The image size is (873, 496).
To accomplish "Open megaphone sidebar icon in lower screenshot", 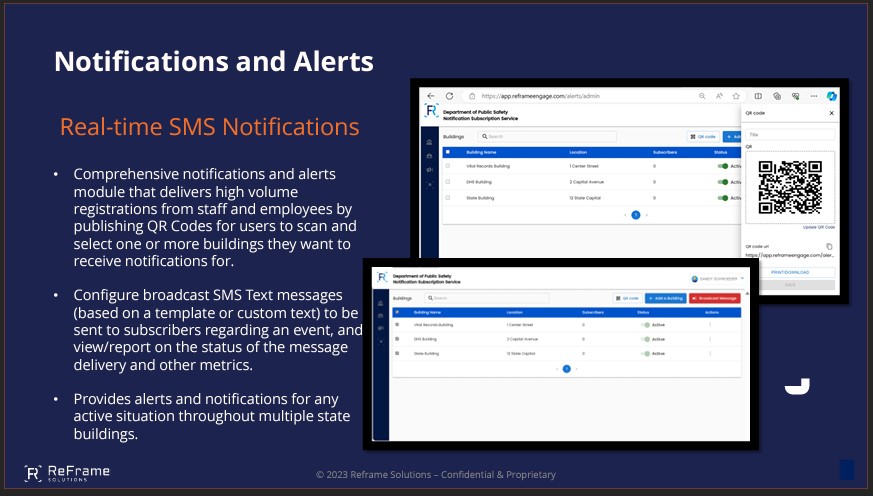I will tap(380, 328).
